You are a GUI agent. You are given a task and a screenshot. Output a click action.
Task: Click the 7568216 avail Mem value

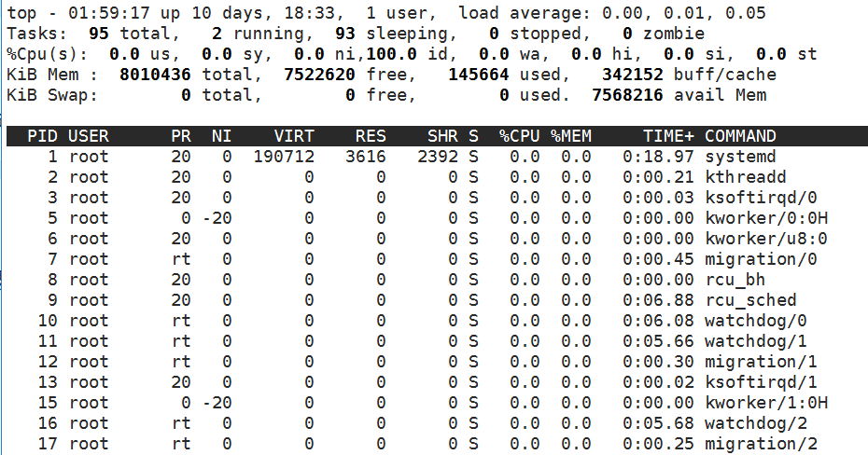pos(627,95)
